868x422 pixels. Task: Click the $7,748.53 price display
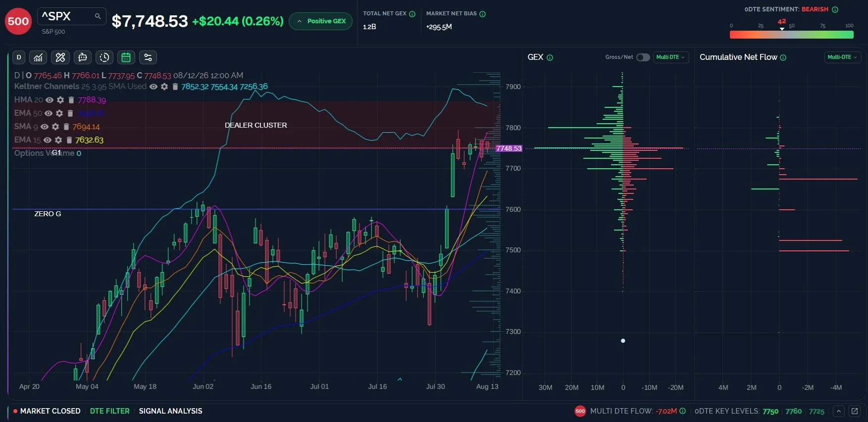coord(150,21)
